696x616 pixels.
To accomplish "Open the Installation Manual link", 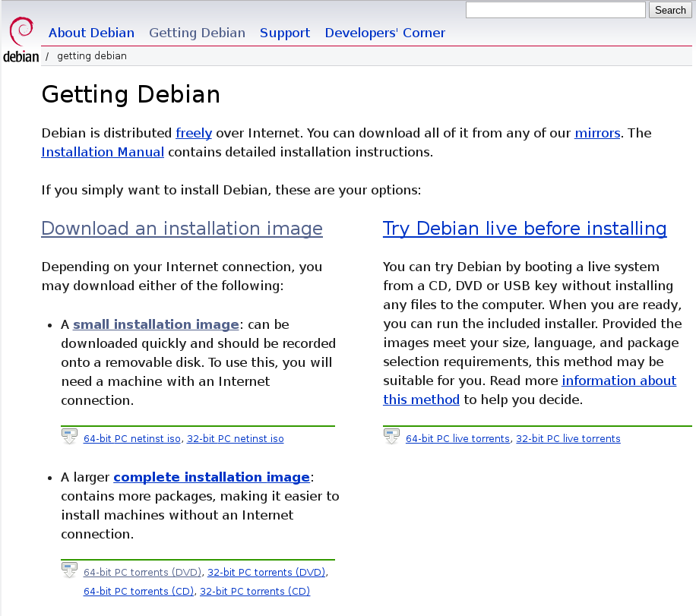I will click(103, 152).
